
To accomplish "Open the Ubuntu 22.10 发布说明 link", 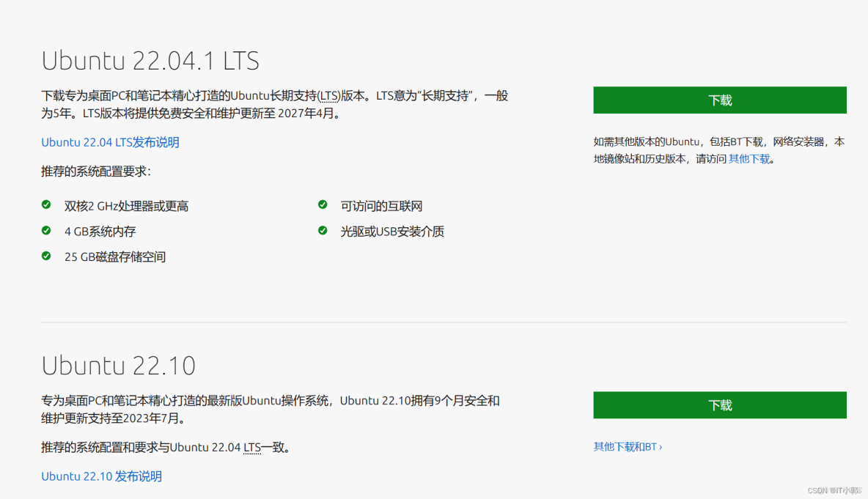I will [x=101, y=476].
